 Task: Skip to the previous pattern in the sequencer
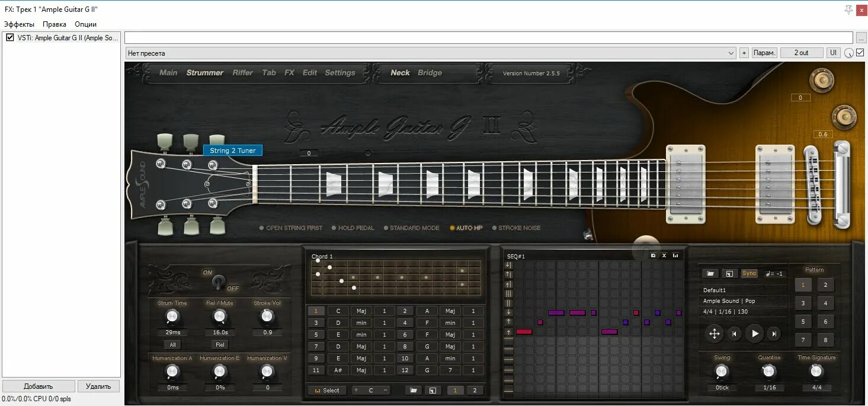tap(734, 334)
